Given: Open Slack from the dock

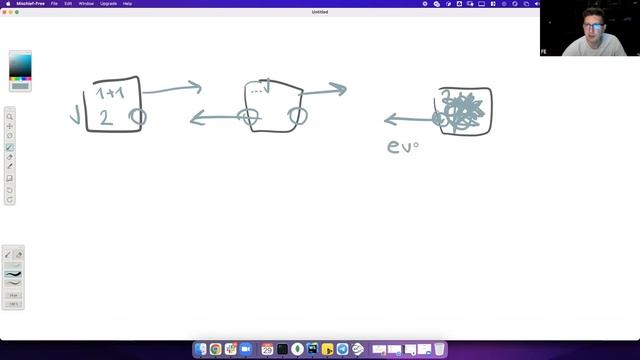Looking at the screenshot, I should [x=231, y=349].
